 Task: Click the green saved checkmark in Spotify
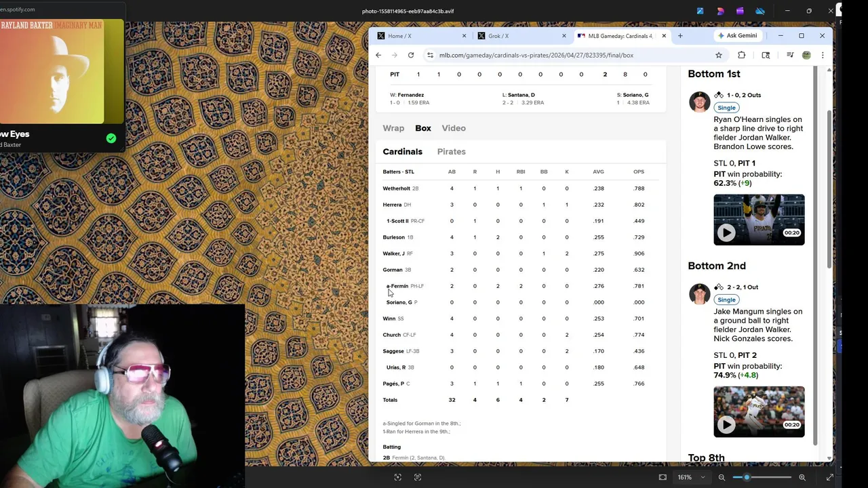pos(111,138)
